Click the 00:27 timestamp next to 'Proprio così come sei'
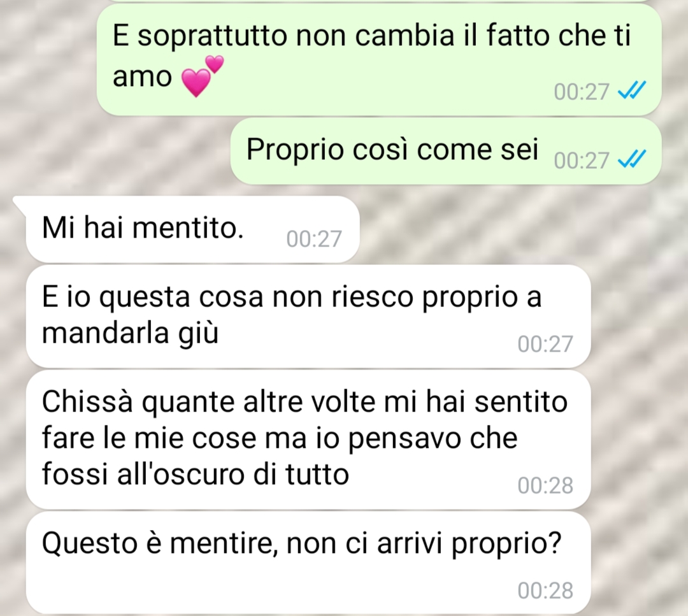This screenshot has width=688, height=616. 582,161
